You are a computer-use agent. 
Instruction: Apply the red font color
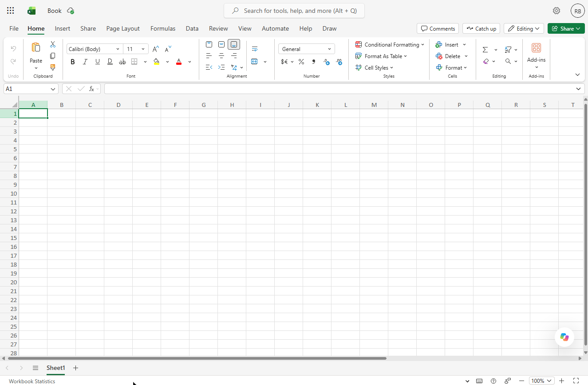point(179,62)
